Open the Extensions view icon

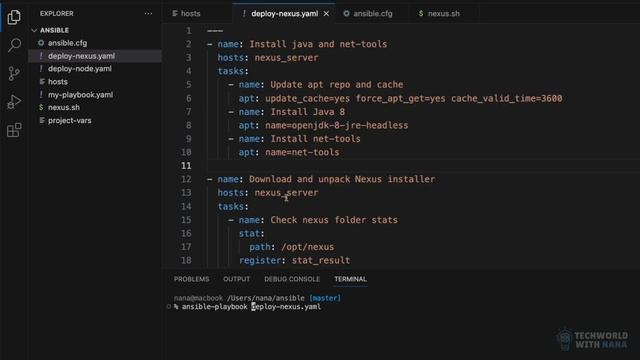tap(14, 130)
